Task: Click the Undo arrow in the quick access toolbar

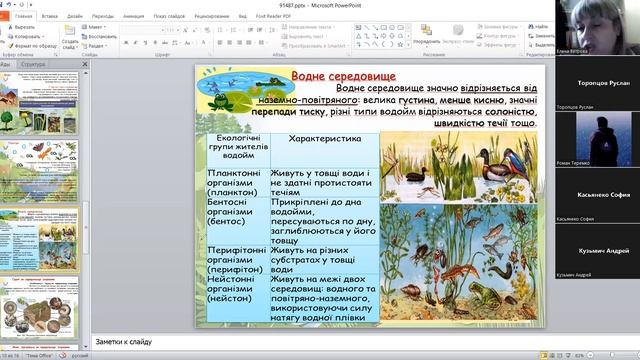Action: [x=9, y=4]
